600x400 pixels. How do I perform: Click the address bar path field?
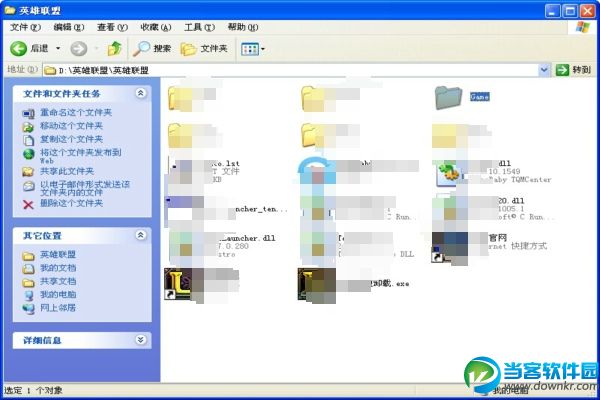291,70
